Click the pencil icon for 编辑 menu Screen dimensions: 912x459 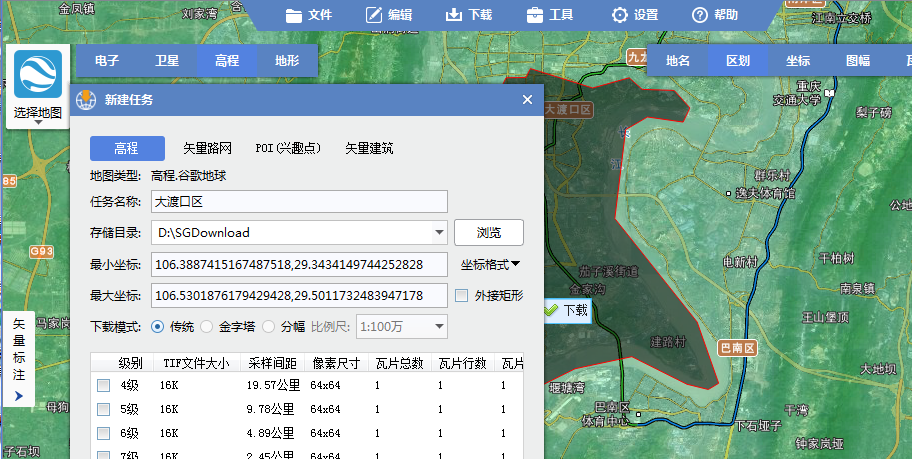[x=374, y=15]
